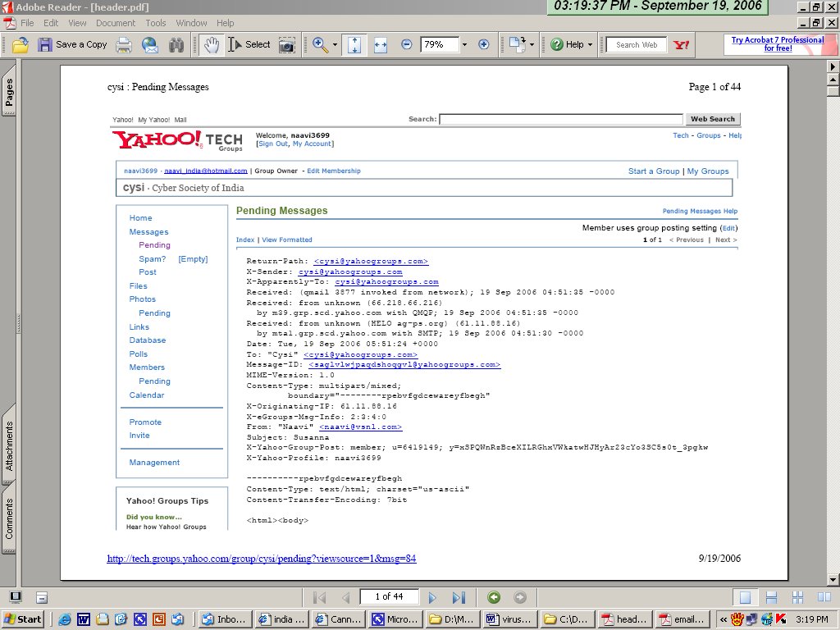The height and width of the screenshot is (630, 840).
Task: Select the Hand tool
Action: [x=212, y=45]
